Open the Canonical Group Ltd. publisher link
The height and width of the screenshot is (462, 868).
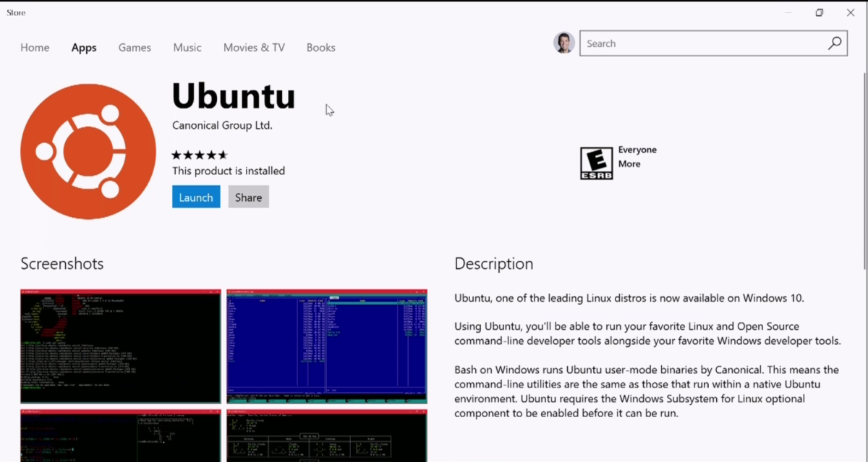pos(222,126)
